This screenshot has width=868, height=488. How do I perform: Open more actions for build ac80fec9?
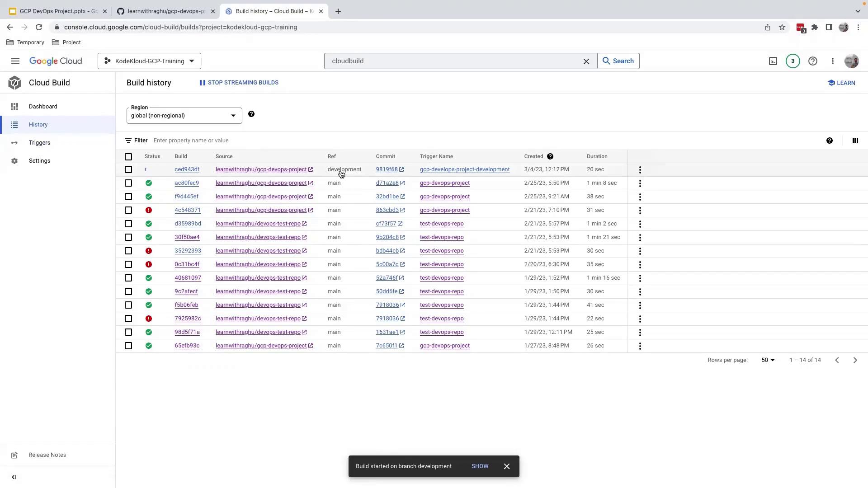(640, 183)
